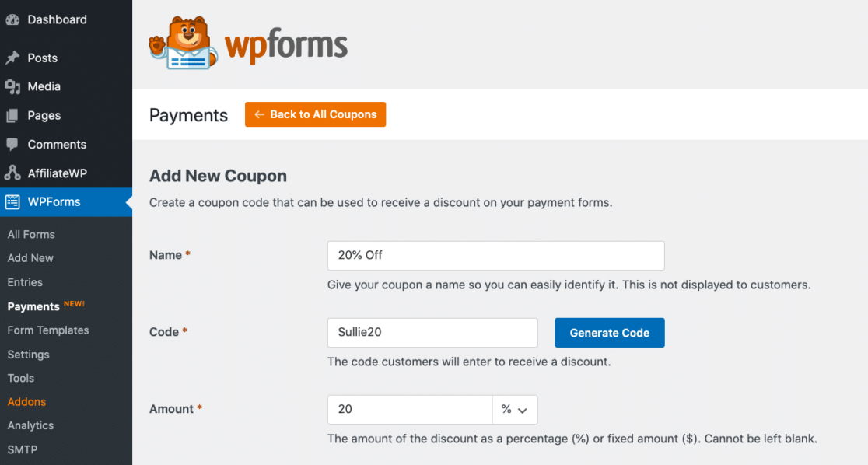The width and height of the screenshot is (868, 465).
Task: Open WPForms Settings submenu item
Action: 28,354
